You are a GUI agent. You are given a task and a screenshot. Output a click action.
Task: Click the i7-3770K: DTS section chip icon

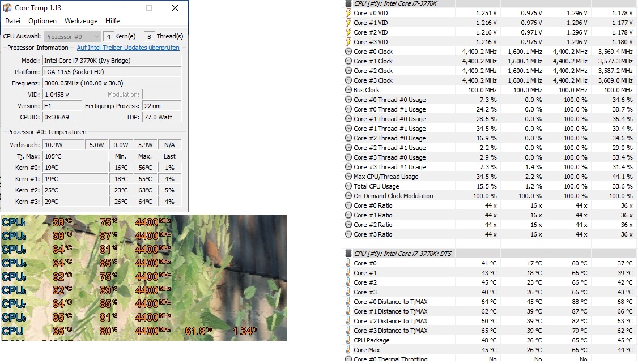coord(348,254)
